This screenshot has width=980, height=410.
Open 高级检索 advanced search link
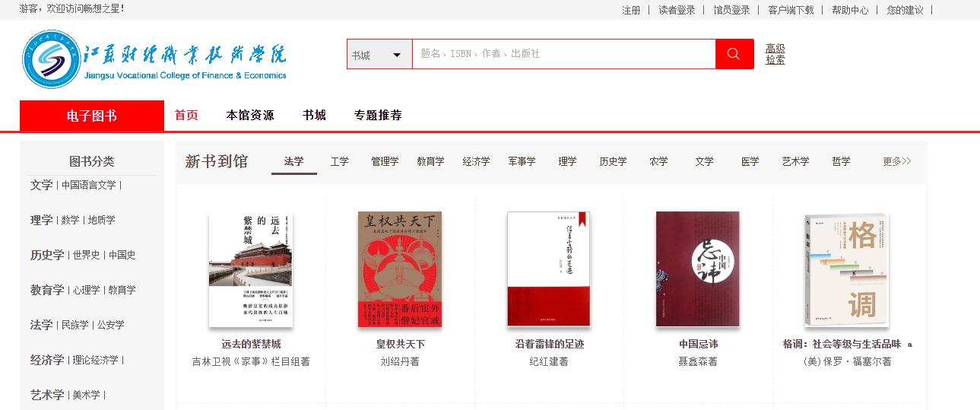click(775, 54)
